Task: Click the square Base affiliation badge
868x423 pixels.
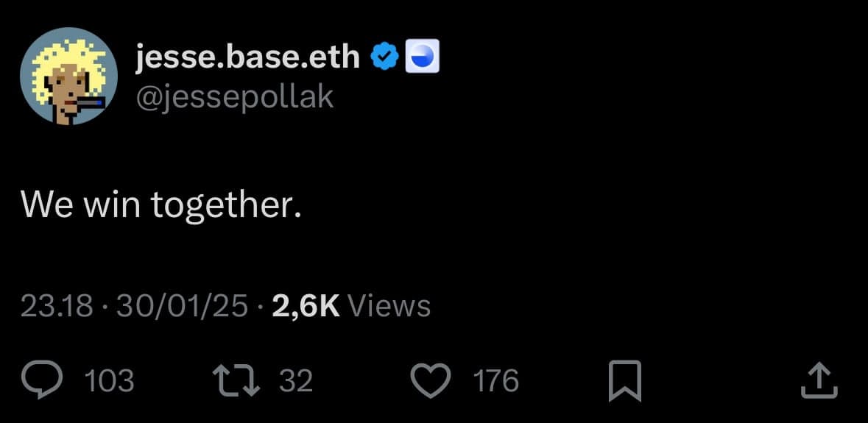Action: pos(423,57)
